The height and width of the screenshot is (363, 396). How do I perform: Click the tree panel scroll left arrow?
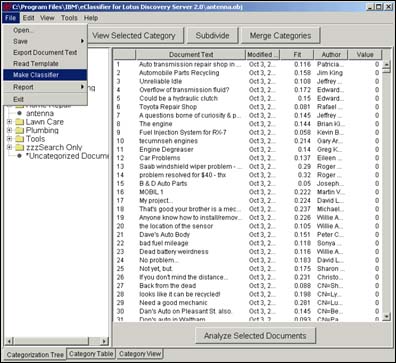tap(9, 341)
